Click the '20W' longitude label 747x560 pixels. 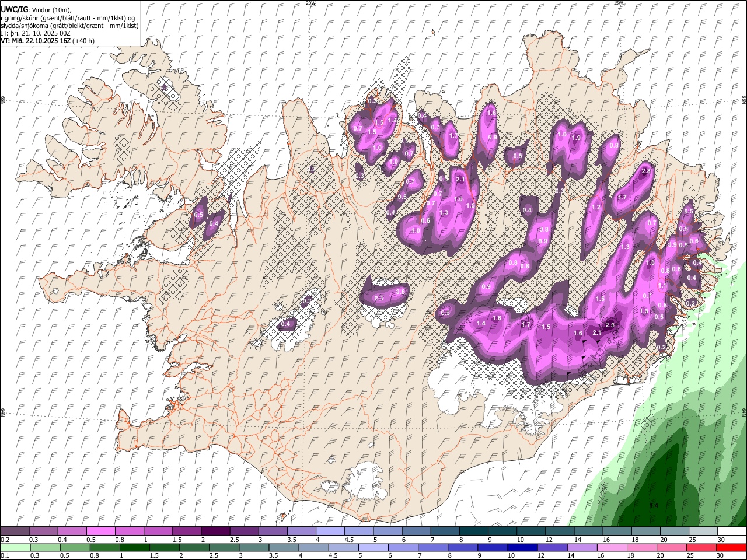(x=310, y=3)
